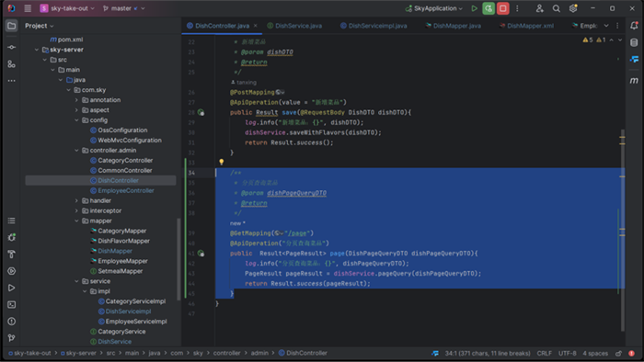The height and width of the screenshot is (362, 644).
Task: Collapse the sky-server module
Action: [x=37, y=50]
